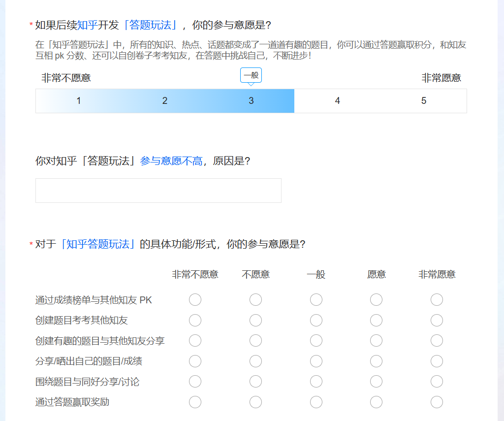Choose 一般 for 通过答题赢取奖励

coord(316,402)
